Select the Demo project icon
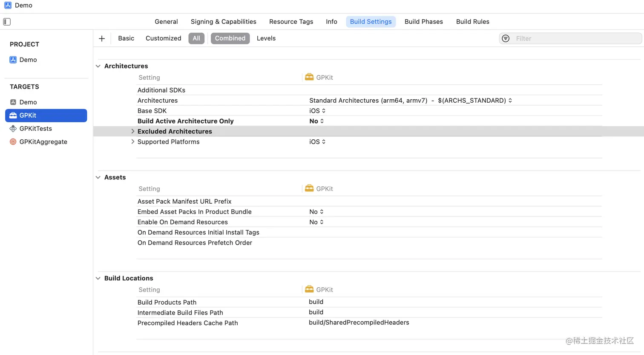 [13, 60]
